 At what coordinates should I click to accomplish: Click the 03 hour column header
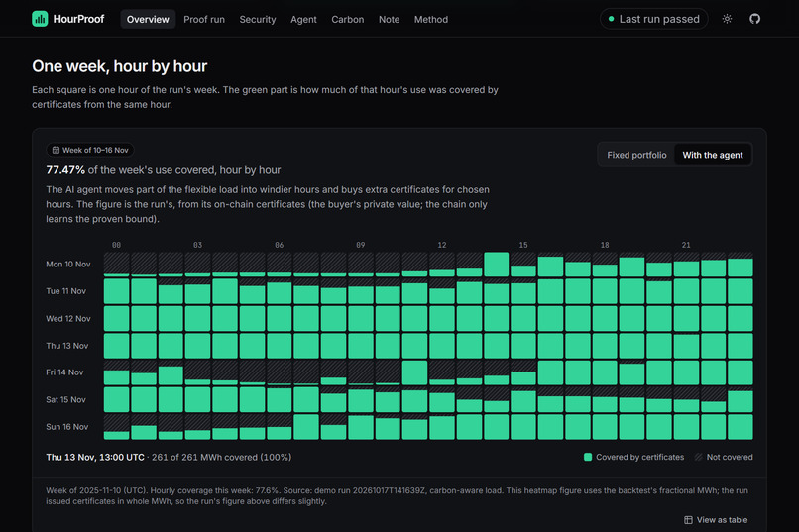point(197,245)
